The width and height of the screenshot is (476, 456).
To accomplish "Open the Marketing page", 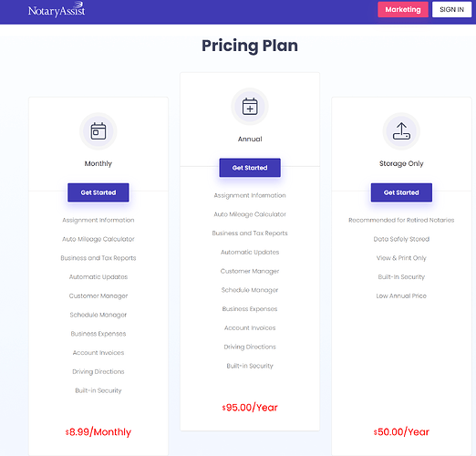I will pos(403,9).
